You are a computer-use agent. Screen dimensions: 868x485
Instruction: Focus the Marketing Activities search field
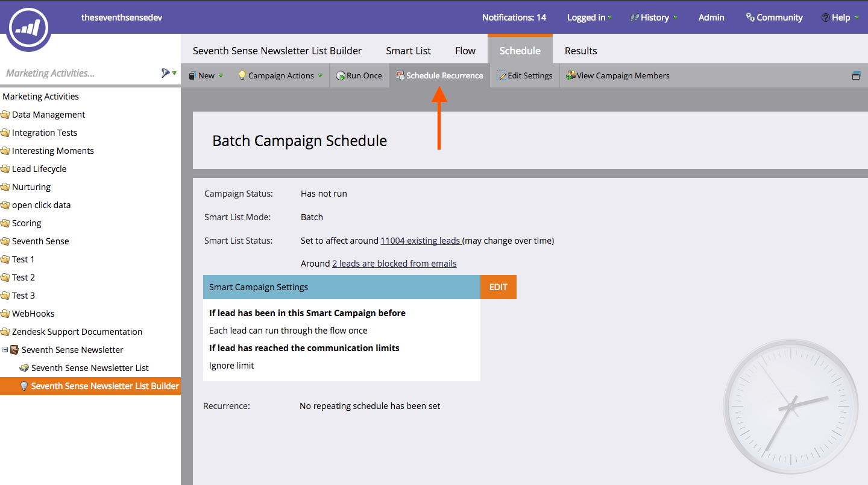pyautogui.click(x=78, y=73)
